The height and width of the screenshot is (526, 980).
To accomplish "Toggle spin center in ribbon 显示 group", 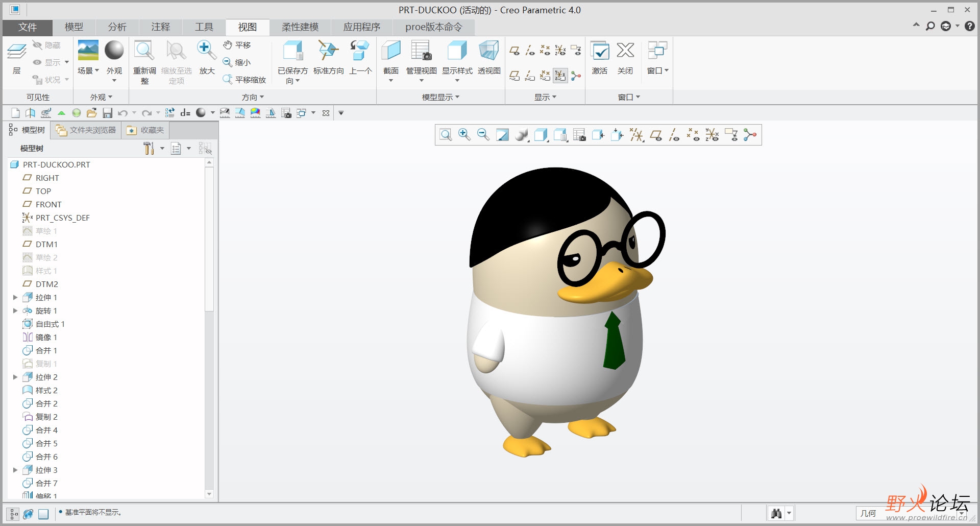I will (x=576, y=76).
